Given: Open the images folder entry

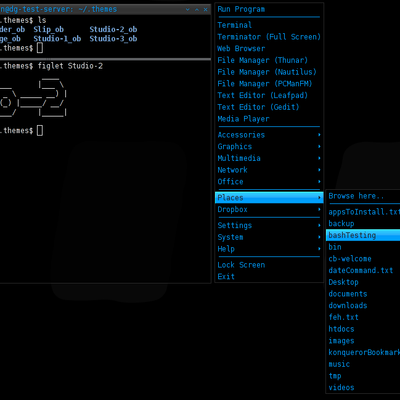Looking at the screenshot, I should click(363, 341).
